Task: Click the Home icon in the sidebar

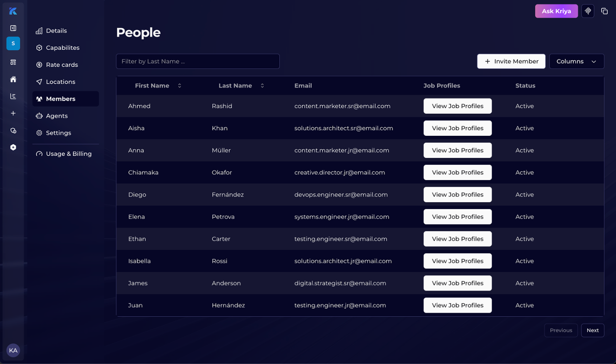Action: 13,79
